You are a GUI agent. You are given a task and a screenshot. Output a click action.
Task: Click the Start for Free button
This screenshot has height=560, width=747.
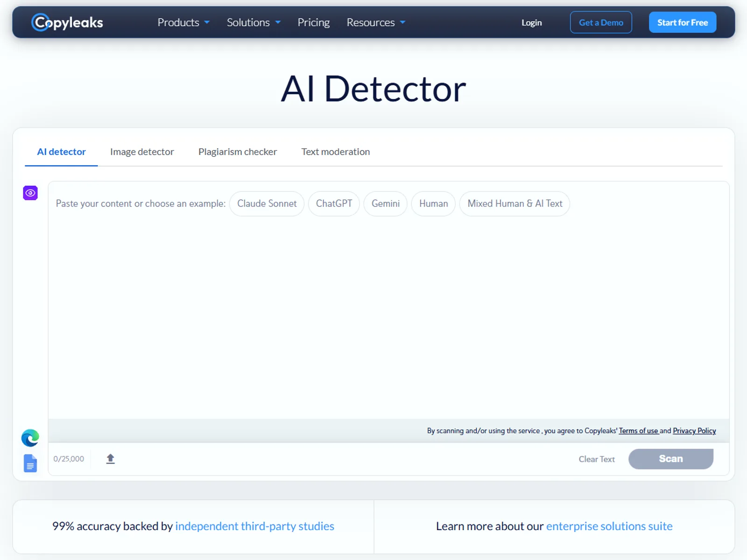click(683, 22)
